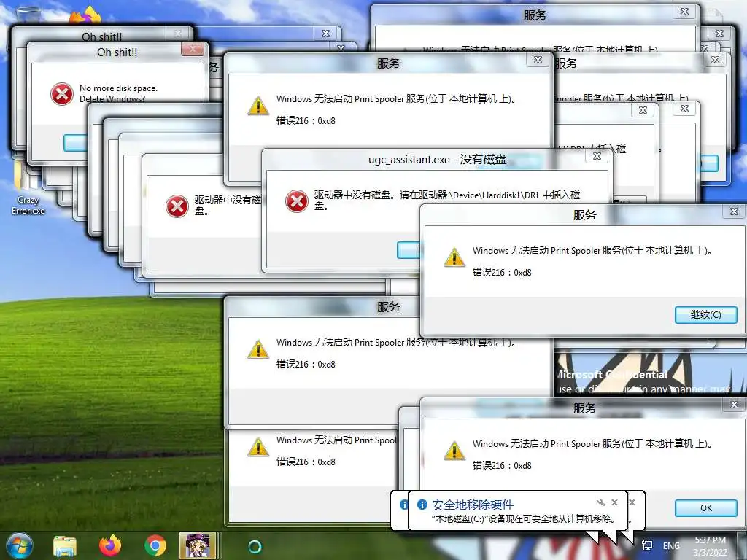The height and width of the screenshot is (560, 747).
Task: Launch Google Chrome from the taskbar
Action: click(155, 546)
